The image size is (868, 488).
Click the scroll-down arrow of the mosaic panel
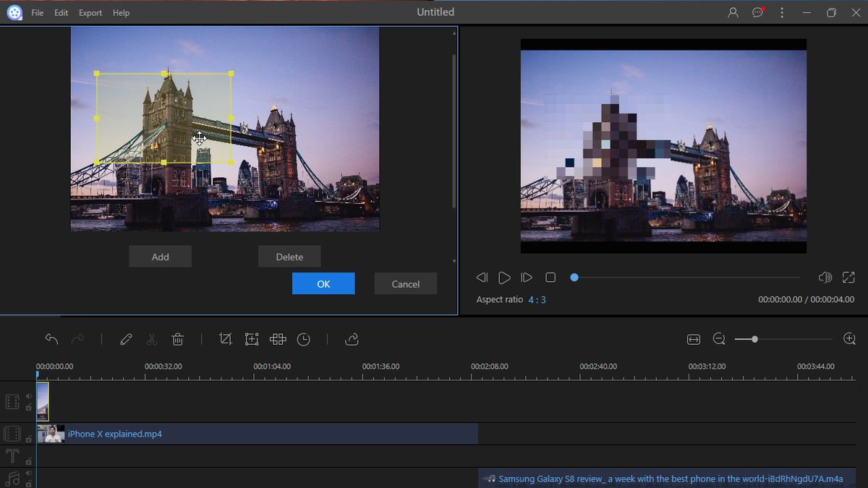[x=454, y=261]
